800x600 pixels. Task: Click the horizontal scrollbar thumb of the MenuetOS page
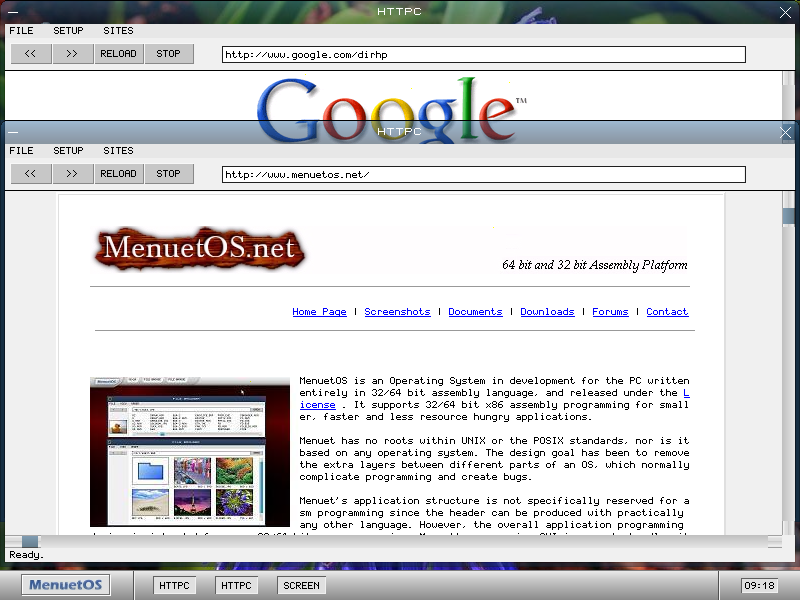(30, 541)
